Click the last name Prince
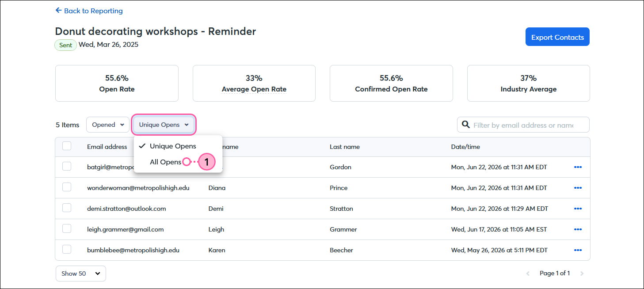 339,188
